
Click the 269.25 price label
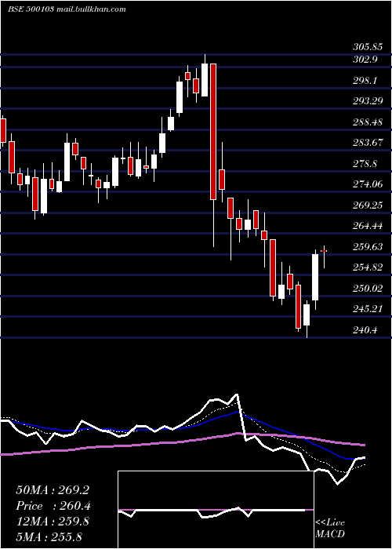(368, 205)
